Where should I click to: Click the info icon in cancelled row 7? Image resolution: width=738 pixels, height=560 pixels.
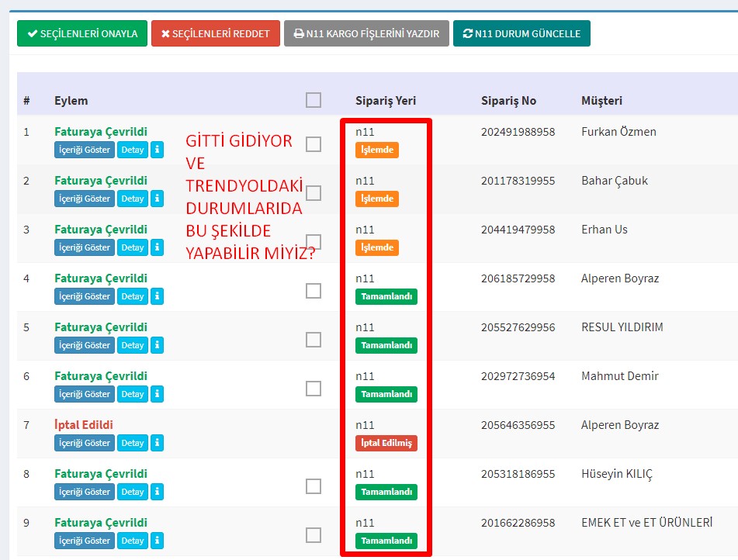tap(157, 443)
